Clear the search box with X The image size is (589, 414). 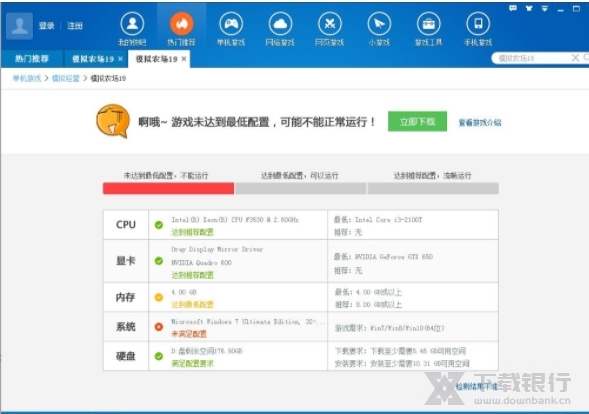tap(575, 58)
